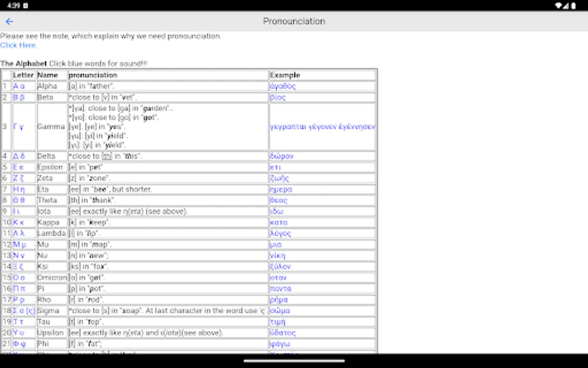The width and height of the screenshot is (588, 368).
Task: Play sound for letter Kappa 'Κ κ'
Action: pyautogui.click(x=18, y=222)
